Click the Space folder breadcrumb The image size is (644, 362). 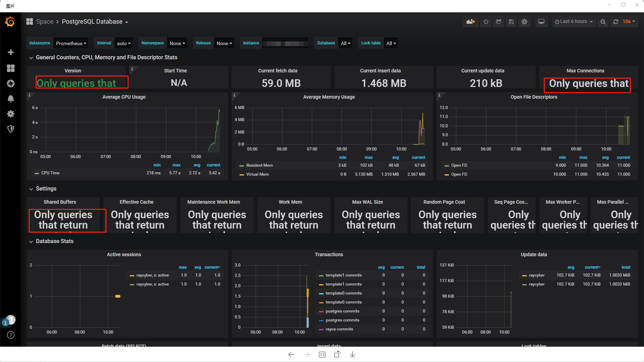[x=44, y=22]
